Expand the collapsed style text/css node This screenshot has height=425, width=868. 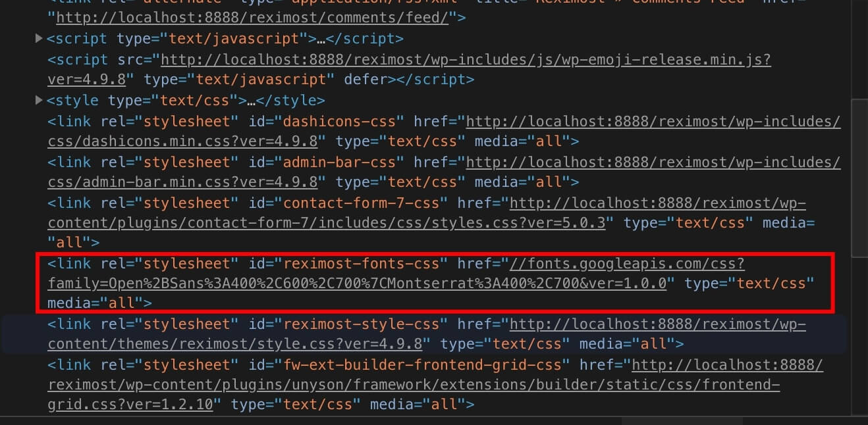coord(39,100)
